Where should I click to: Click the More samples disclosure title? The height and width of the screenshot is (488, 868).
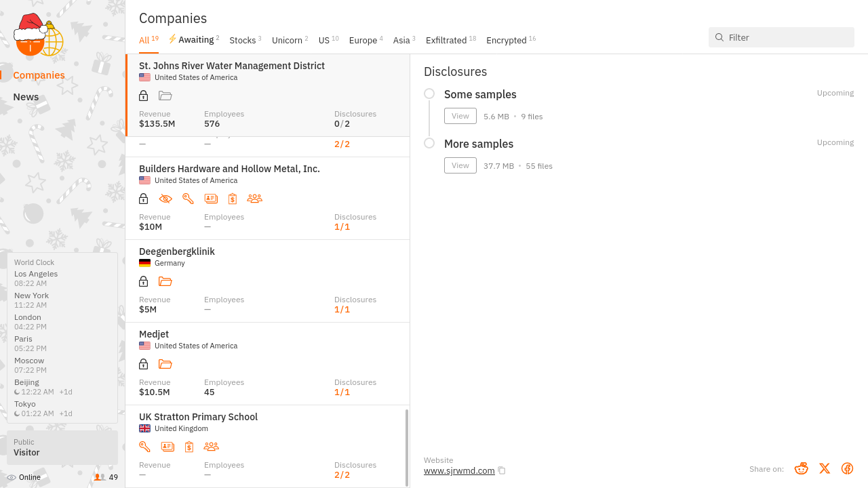pos(479,144)
